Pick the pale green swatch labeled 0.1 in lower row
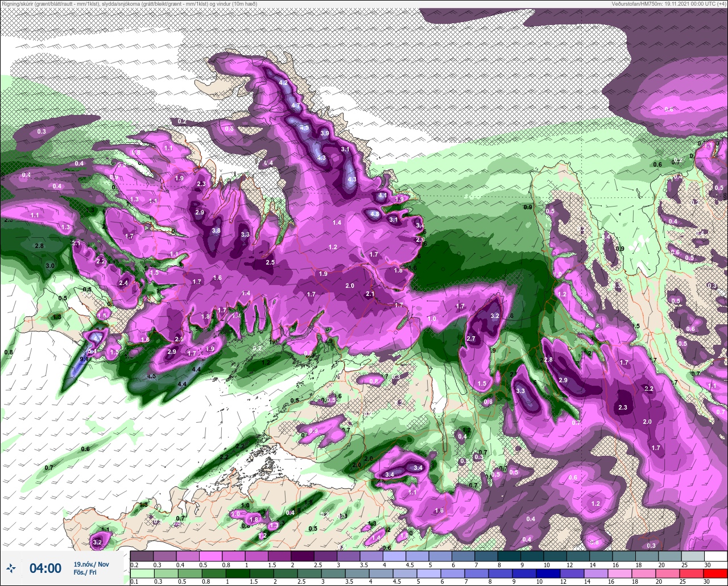 pyautogui.click(x=142, y=573)
